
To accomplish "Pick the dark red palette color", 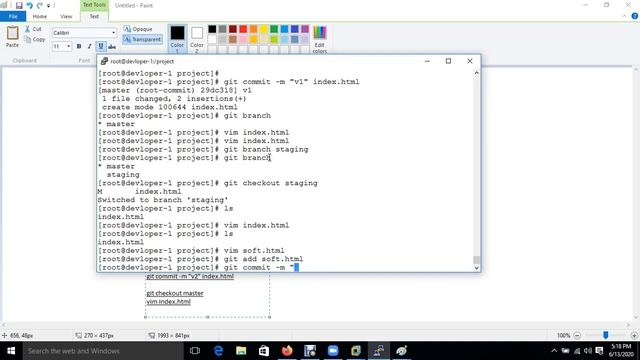I will (233, 29).
